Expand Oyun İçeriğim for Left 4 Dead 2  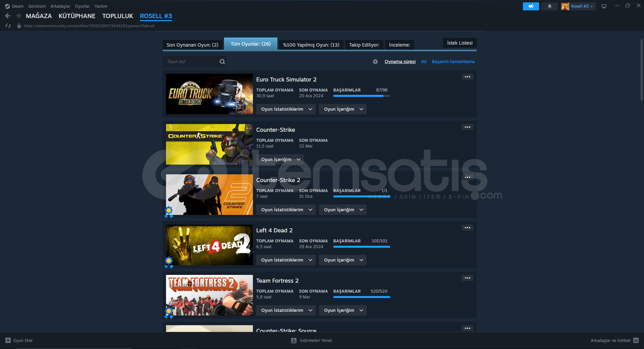point(343,260)
